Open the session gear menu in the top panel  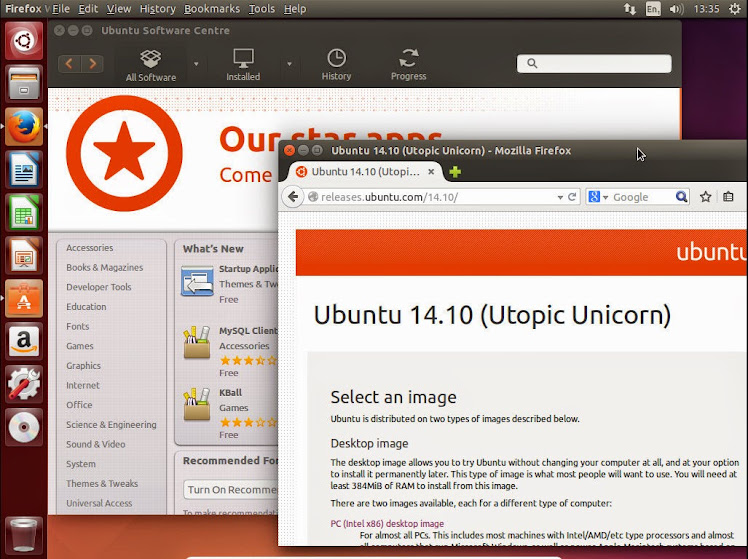(x=735, y=9)
